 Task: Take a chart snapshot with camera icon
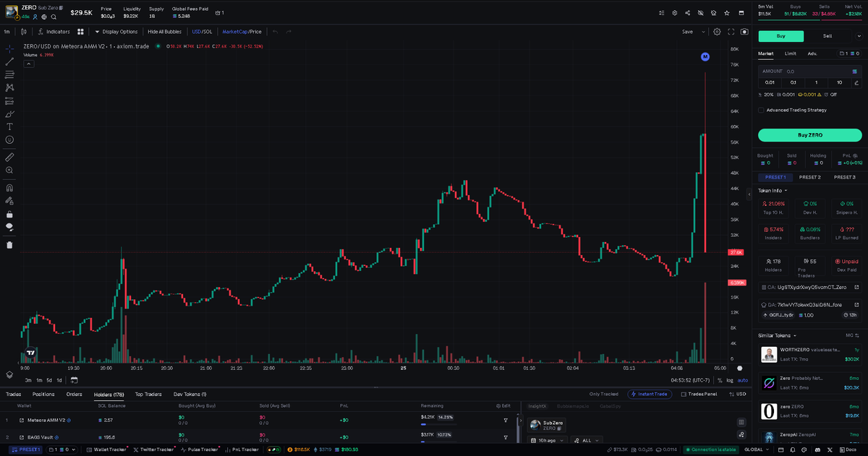point(744,32)
